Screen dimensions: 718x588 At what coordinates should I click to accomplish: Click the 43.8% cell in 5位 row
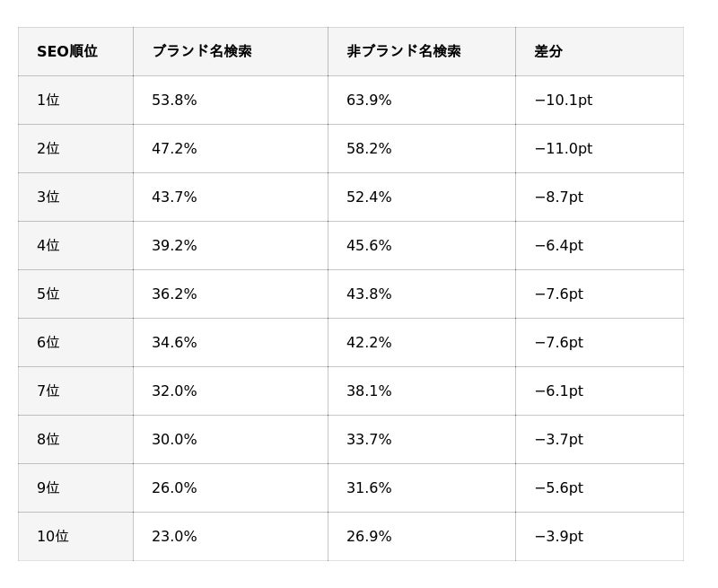(421, 294)
